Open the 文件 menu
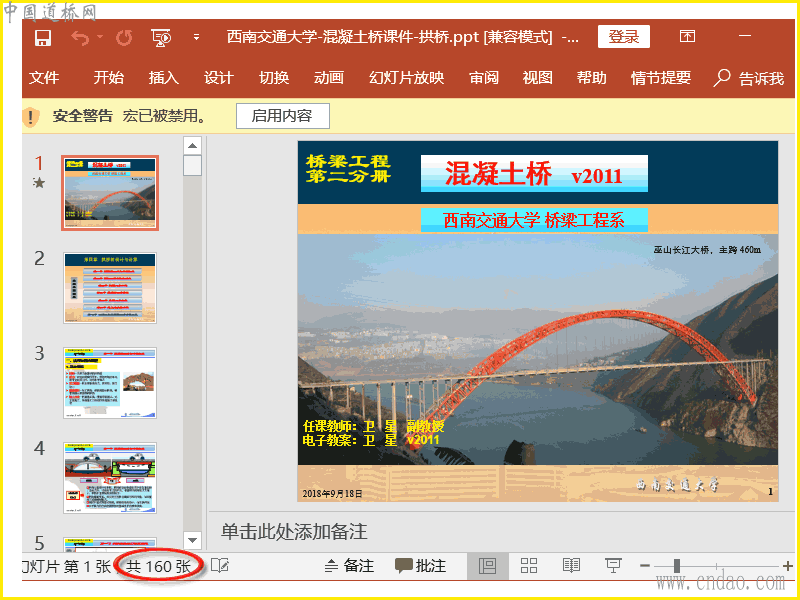 pos(44,78)
